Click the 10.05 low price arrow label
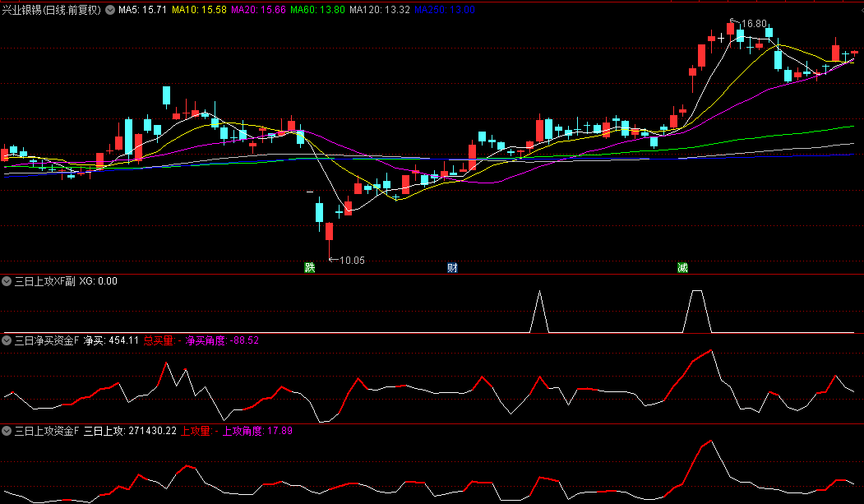Image resolution: width=864 pixels, height=504 pixels. (x=350, y=261)
